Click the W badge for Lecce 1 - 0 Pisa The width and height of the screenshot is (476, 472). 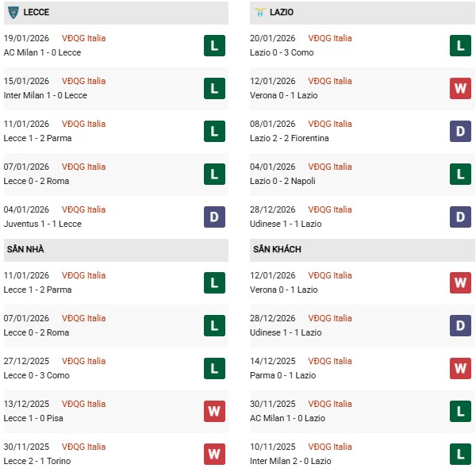(214, 411)
